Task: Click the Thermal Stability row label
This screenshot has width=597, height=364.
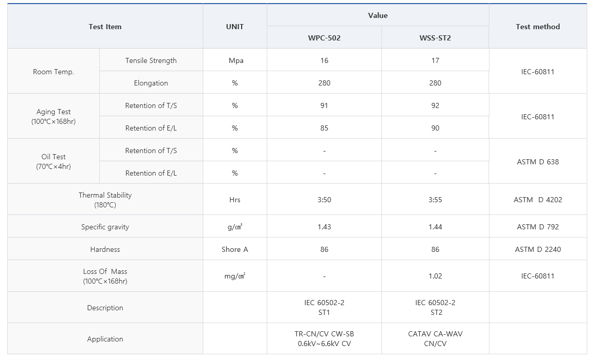Action: click(105, 200)
